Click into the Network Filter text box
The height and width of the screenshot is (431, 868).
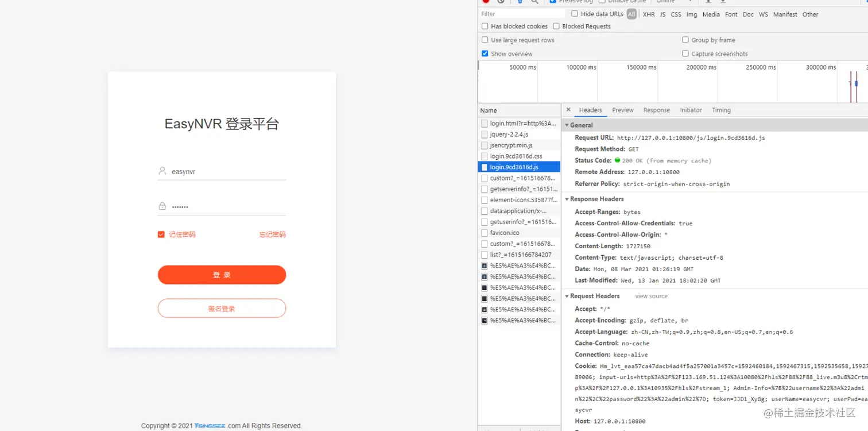(x=521, y=14)
